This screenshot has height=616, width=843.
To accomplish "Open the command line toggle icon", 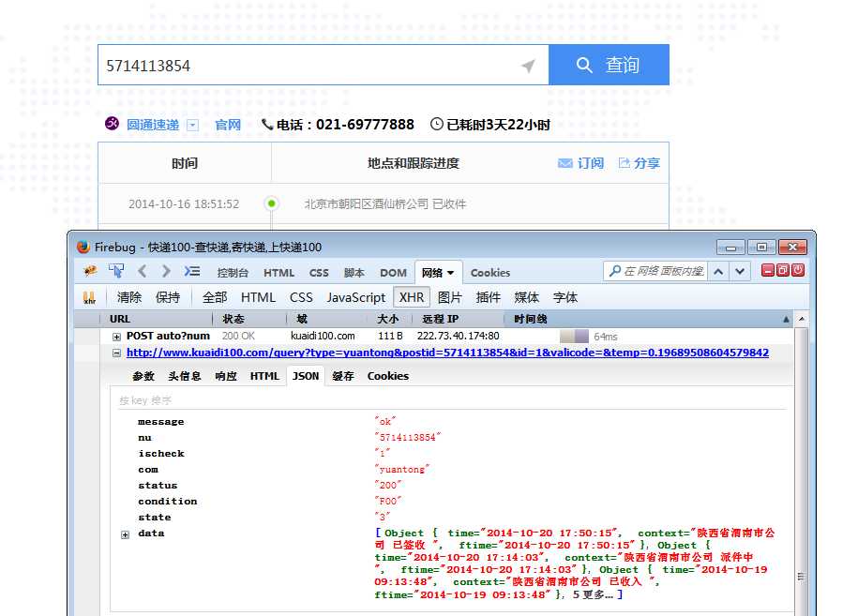I will click(x=192, y=272).
